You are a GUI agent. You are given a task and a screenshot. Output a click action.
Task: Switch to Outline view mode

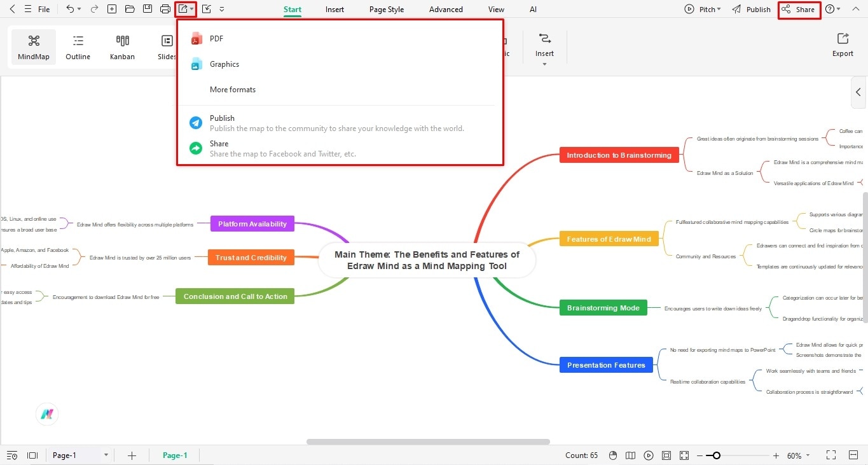pyautogui.click(x=78, y=48)
